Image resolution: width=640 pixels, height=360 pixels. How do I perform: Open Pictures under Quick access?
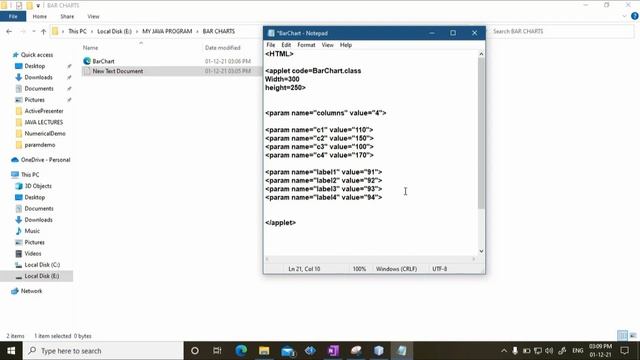[x=34, y=100]
